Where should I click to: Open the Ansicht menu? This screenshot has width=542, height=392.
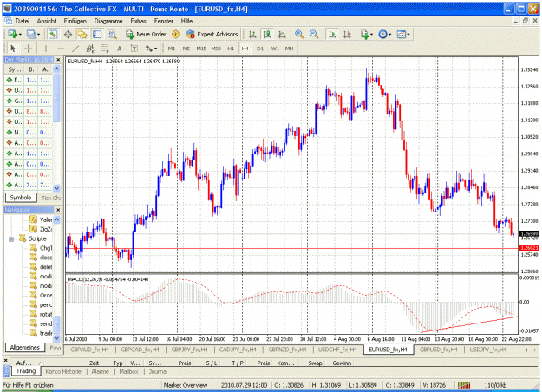(47, 21)
